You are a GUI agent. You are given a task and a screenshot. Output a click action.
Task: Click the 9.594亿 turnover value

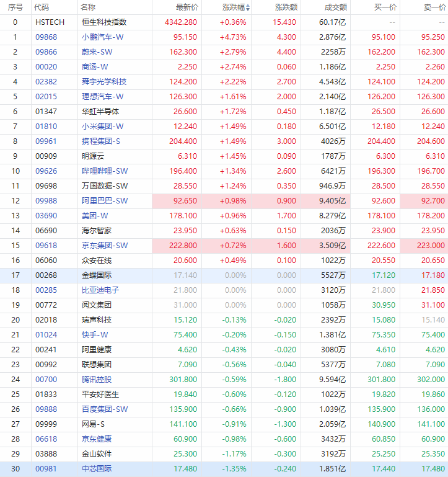pos(333,380)
